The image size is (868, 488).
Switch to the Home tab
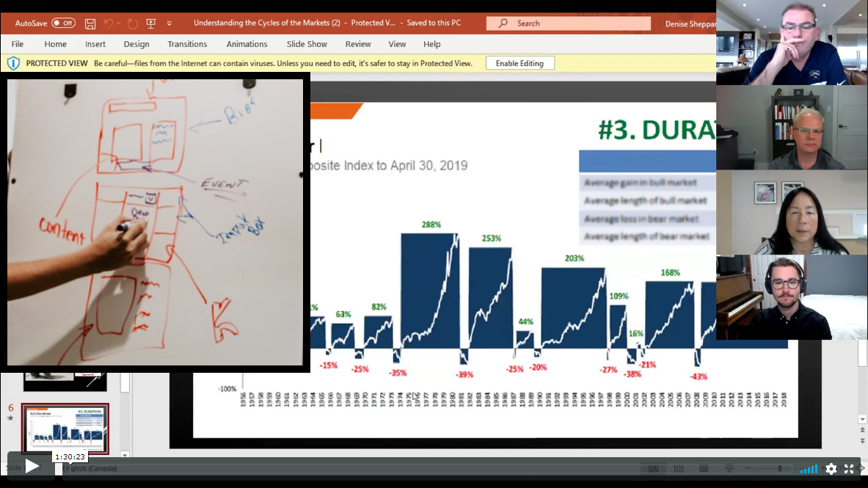pyautogui.click(x=55, y=44)
